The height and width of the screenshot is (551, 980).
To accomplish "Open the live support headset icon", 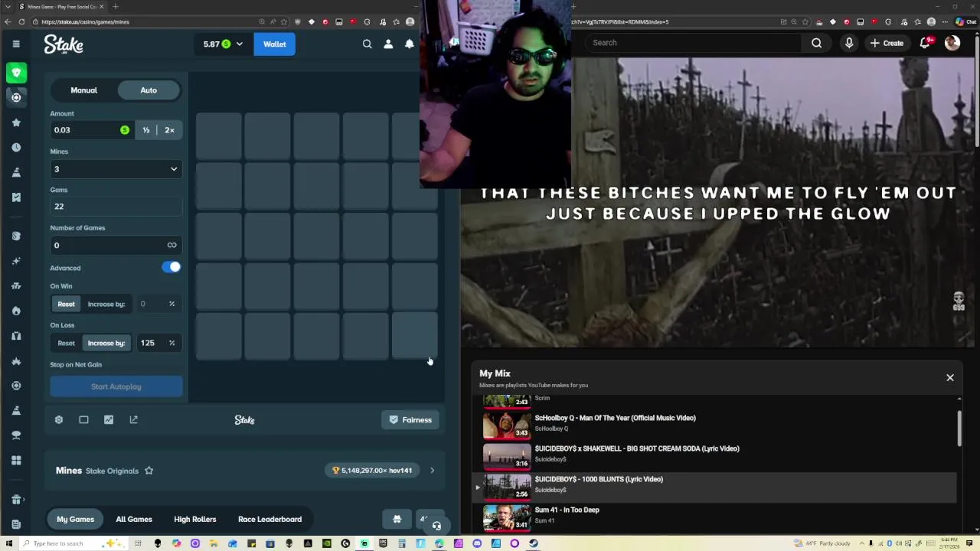I will (436, 526).
